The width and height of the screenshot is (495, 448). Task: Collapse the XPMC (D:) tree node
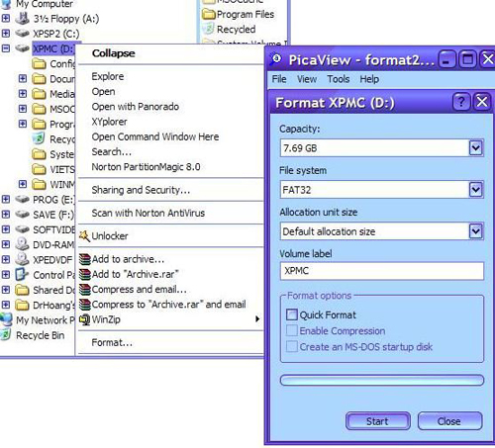6,48
